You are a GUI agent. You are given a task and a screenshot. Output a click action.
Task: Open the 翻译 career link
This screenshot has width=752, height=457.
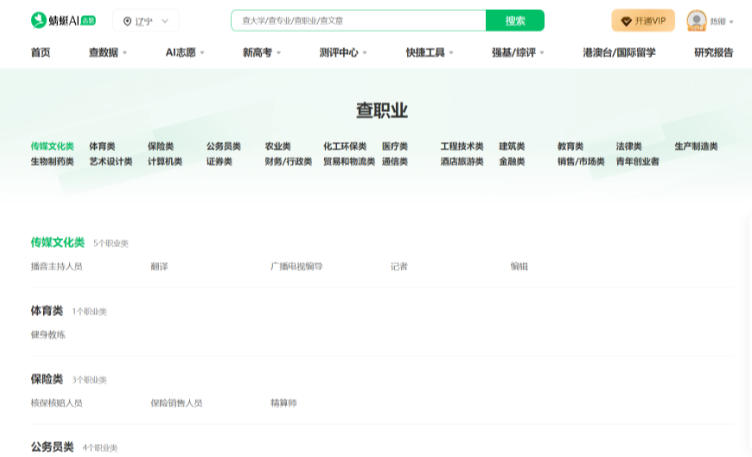pos(159,267)
